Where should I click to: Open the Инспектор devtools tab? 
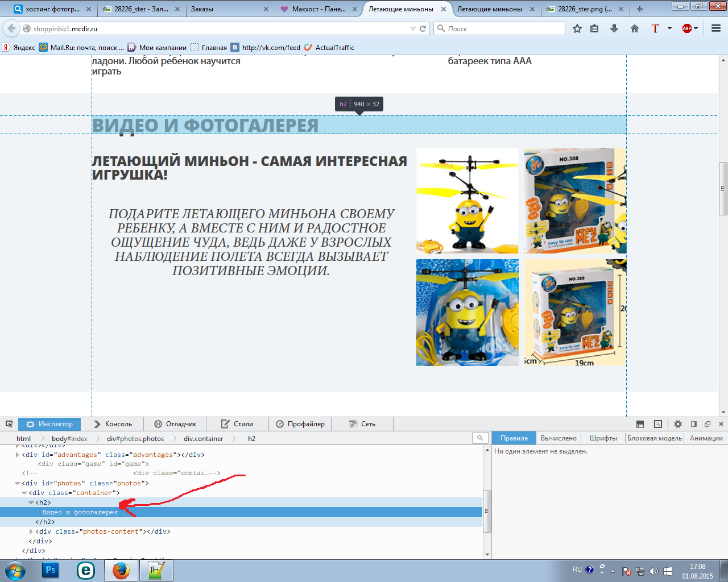pyautogui.click(x=49, y=424)
